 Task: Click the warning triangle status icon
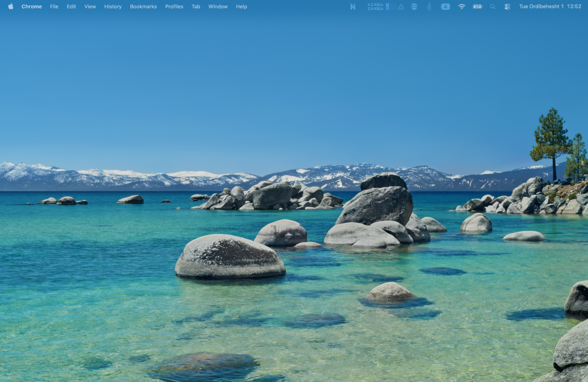401,6
